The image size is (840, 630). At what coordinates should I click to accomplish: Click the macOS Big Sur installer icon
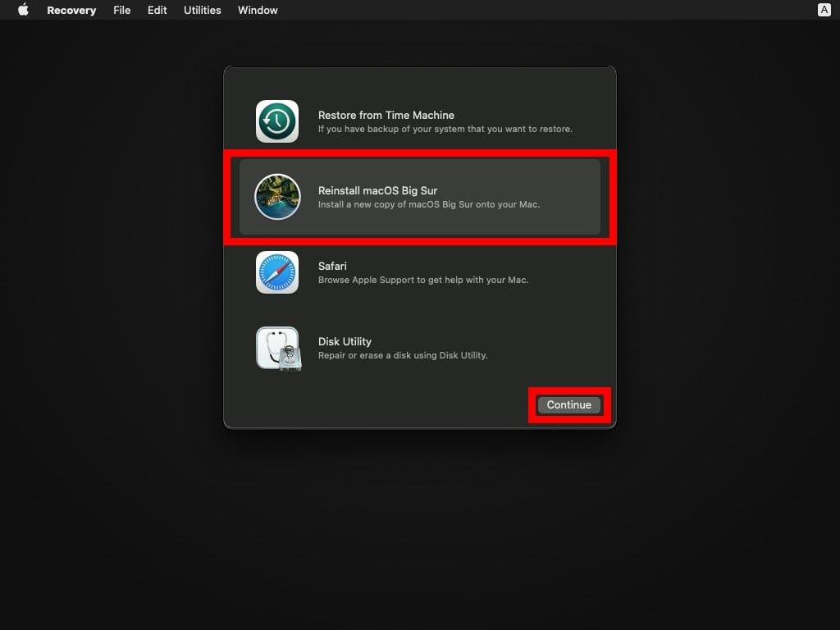pyautogui.click(x=277, y=197)
